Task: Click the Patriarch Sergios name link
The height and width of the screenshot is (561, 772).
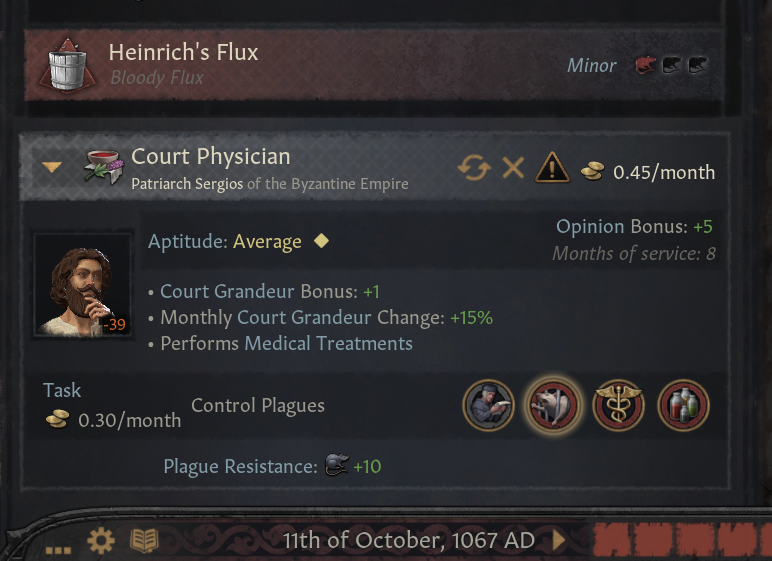Action: 188,184
